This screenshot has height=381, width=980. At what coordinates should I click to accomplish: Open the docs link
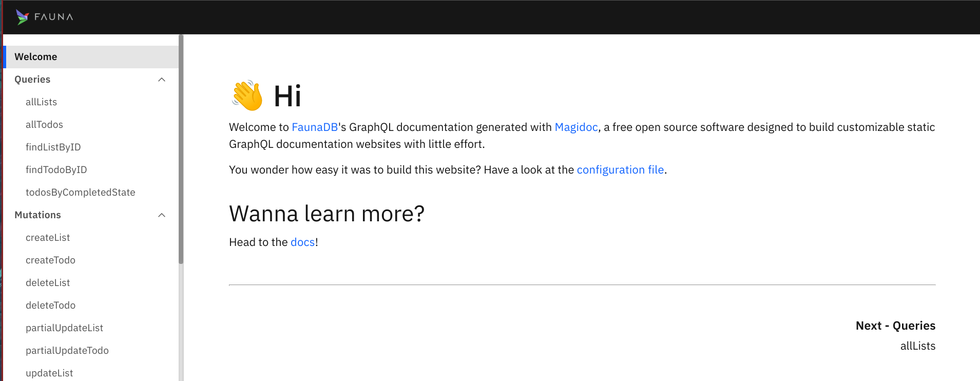[x=302, y=242]
